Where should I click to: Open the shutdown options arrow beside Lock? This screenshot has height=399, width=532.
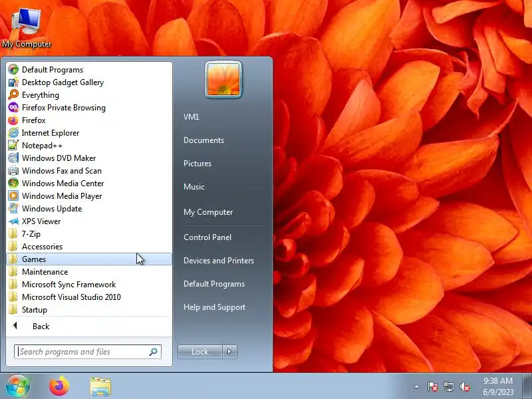(x=229, y=352)
